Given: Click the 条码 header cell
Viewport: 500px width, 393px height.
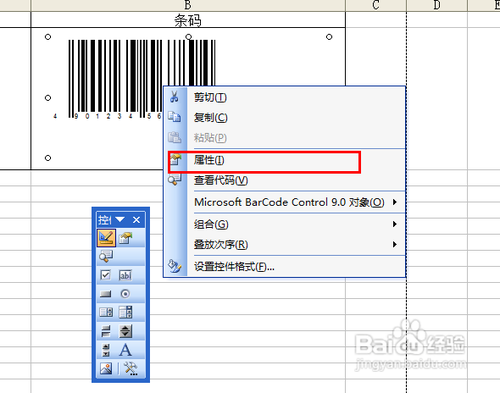Looking at the screenshot, I should click(x=188, y=20).
